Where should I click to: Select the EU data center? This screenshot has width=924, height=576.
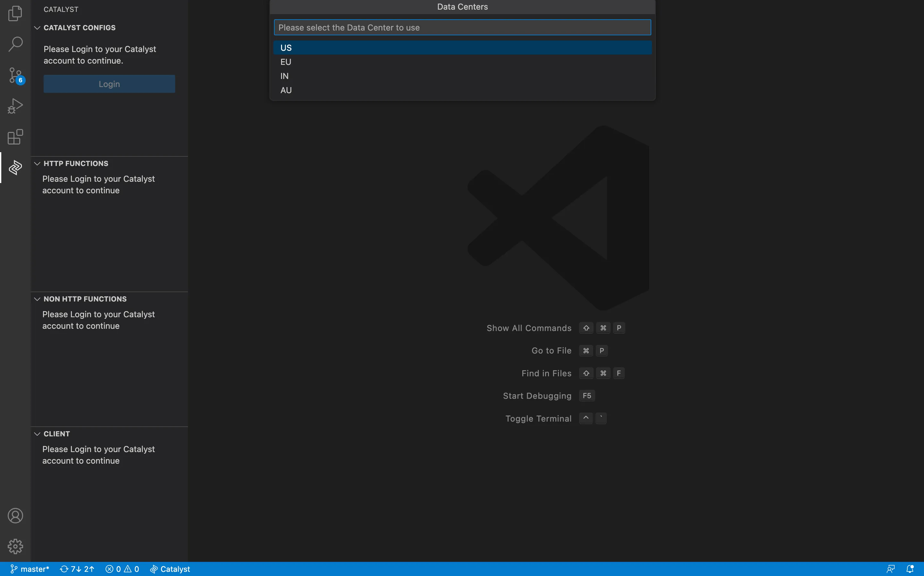point(462,62)
